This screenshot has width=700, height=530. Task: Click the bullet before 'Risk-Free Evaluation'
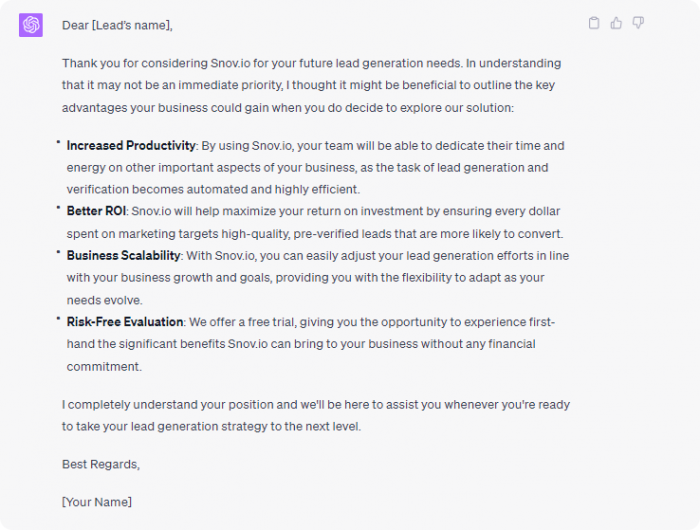point(58,319)
